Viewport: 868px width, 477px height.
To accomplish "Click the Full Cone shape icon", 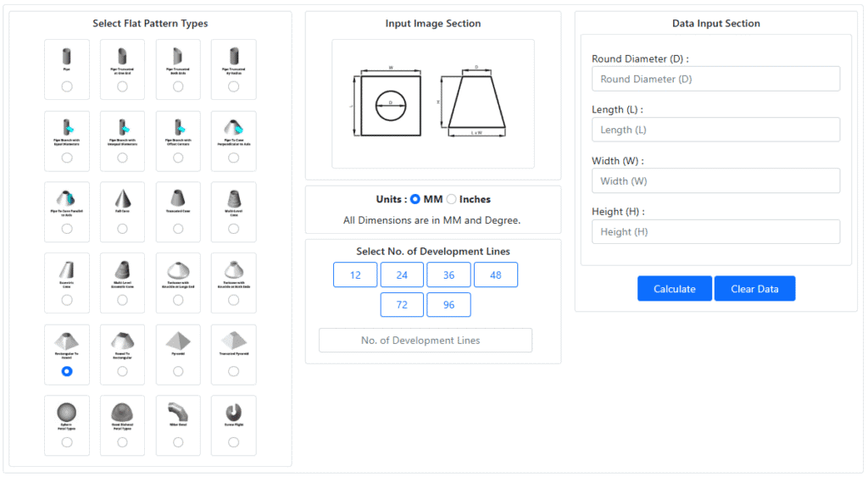I will tap(122, 198).
